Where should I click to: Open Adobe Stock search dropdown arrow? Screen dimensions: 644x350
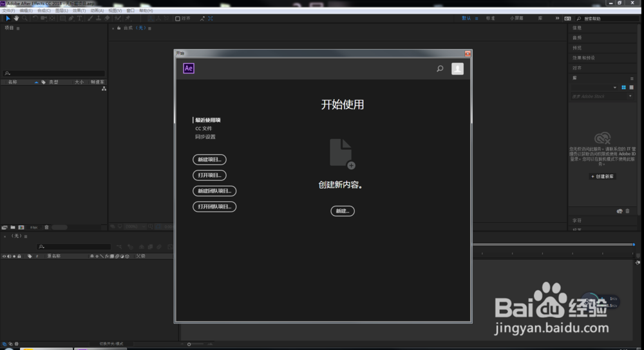[x=630, y=97]
